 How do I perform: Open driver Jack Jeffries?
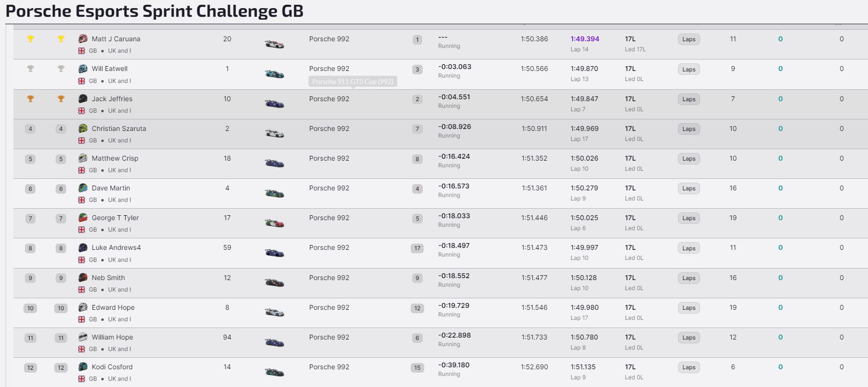[x=112, y=99]
